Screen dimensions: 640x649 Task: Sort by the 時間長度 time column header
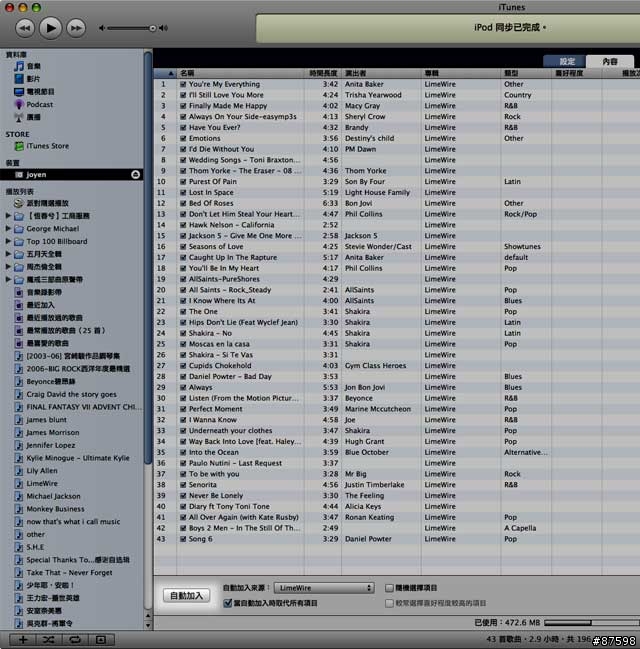(x=323, y=73)
